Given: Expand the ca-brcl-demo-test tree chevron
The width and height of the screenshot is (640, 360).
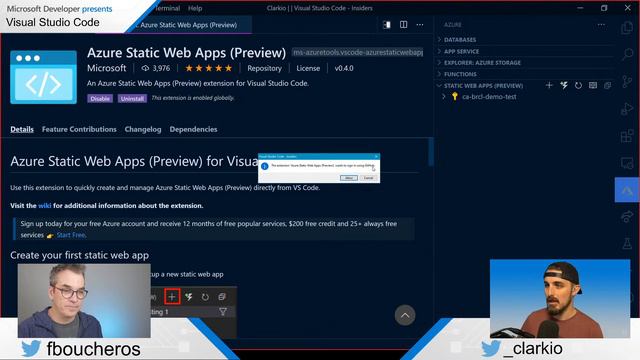Looking at the screenshot, I should pyautogui.click(x=444, y=97).
